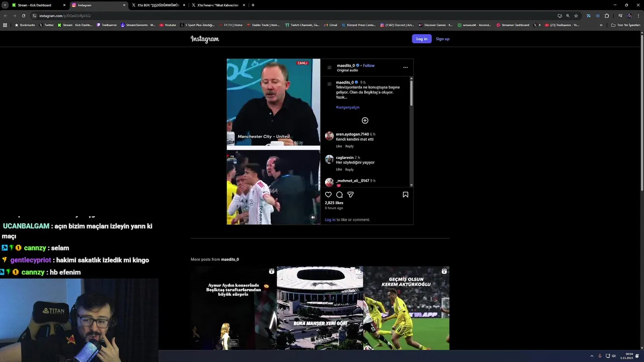Screen dimensions: 644x362
Task: Like eren.aydogan.7140's comment
Action: (339, 146)
